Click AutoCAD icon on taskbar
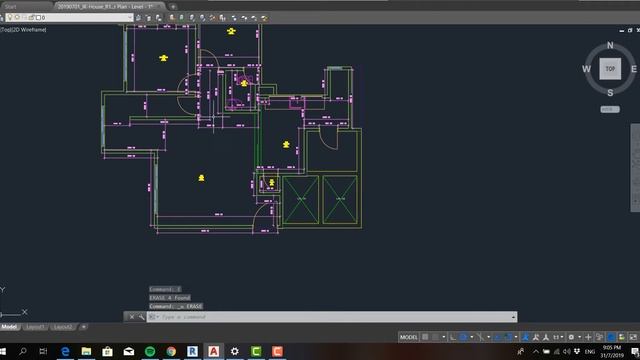 click(213, 351)
